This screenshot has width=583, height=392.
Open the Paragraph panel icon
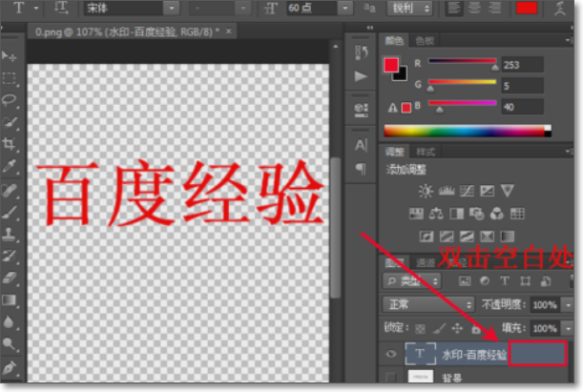[x=361, y=169]
